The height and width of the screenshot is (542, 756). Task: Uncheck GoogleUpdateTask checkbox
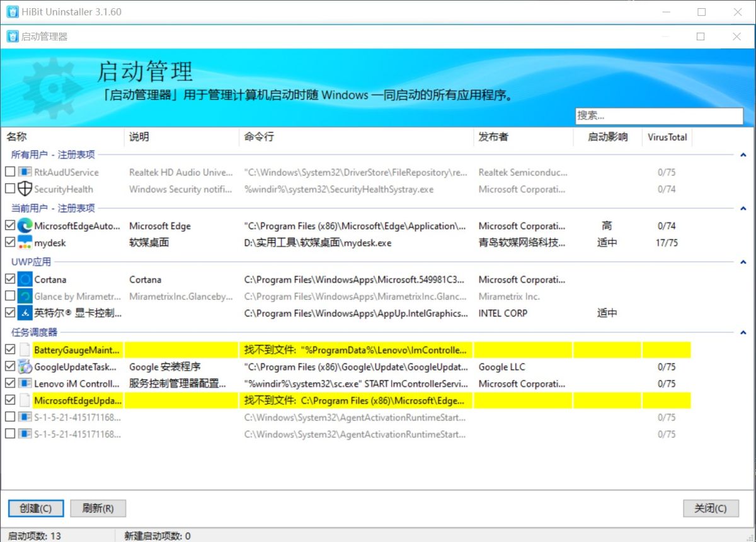coord(10,366)
